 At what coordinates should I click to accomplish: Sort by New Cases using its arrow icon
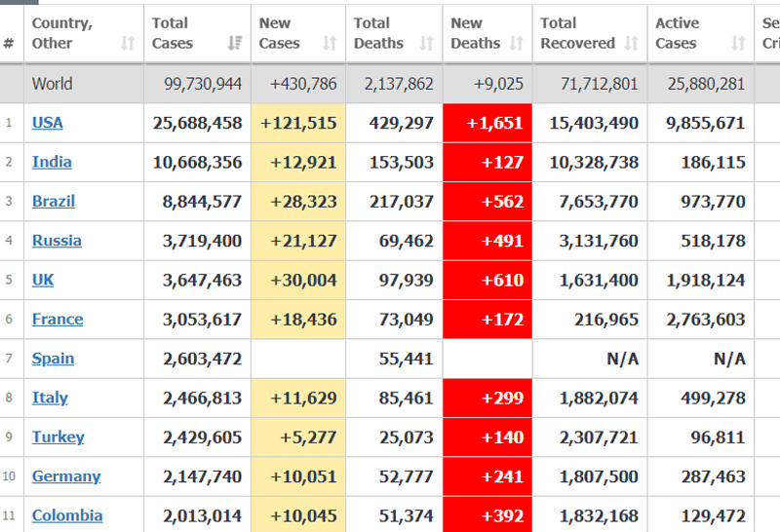pos(330,44)
